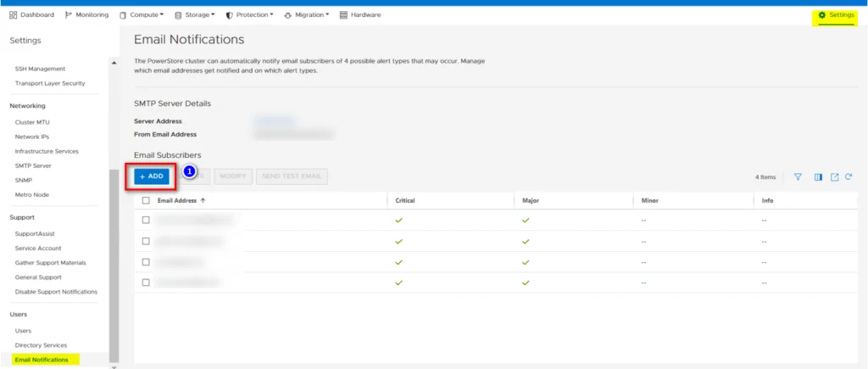Click the Protection shield icon

point(229,15)
